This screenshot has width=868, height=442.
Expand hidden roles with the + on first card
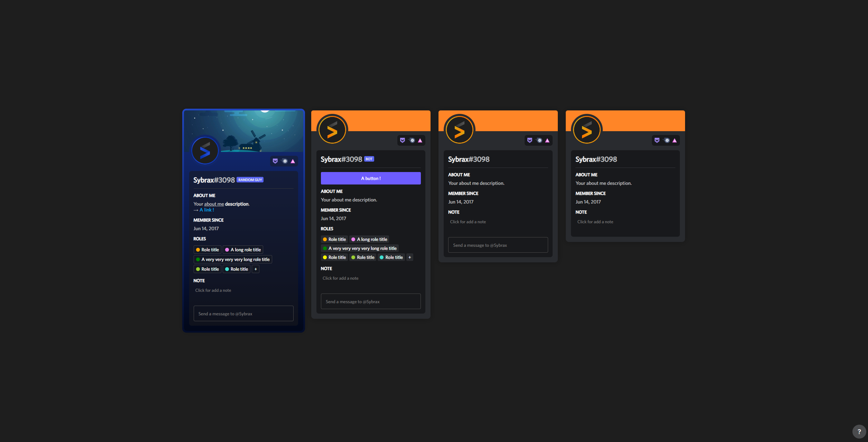pyautogui.click(x=256, y=269)
